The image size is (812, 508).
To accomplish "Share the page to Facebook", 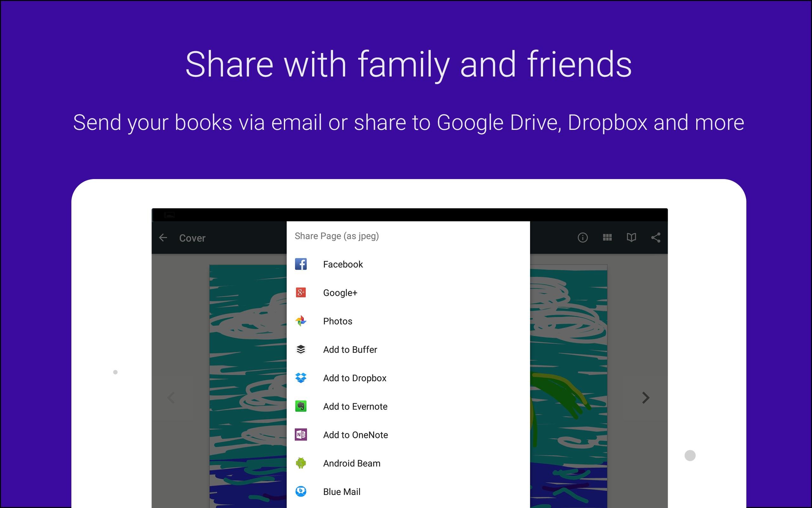I will point(408,264).
